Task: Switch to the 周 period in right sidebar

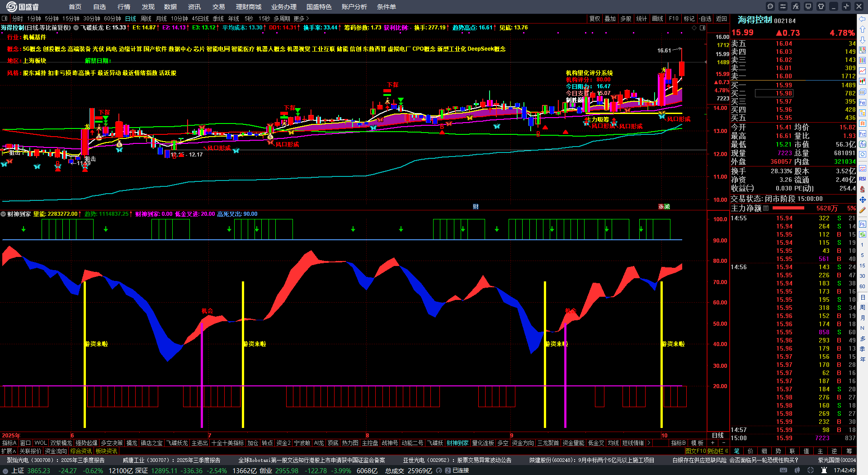Action: [863, 308]
